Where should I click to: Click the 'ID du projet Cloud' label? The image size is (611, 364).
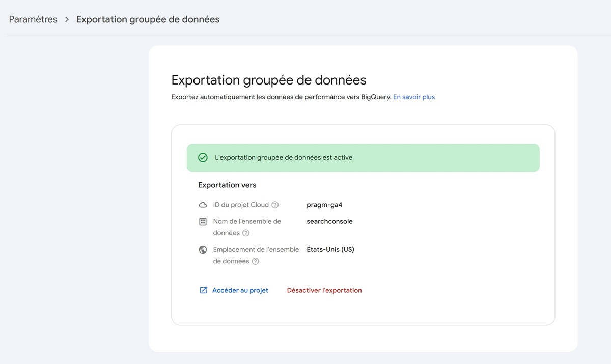(241, 205)
